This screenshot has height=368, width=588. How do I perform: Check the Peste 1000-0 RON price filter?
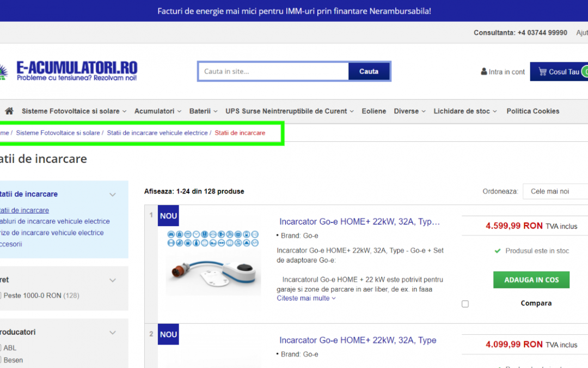click(1, 295)
